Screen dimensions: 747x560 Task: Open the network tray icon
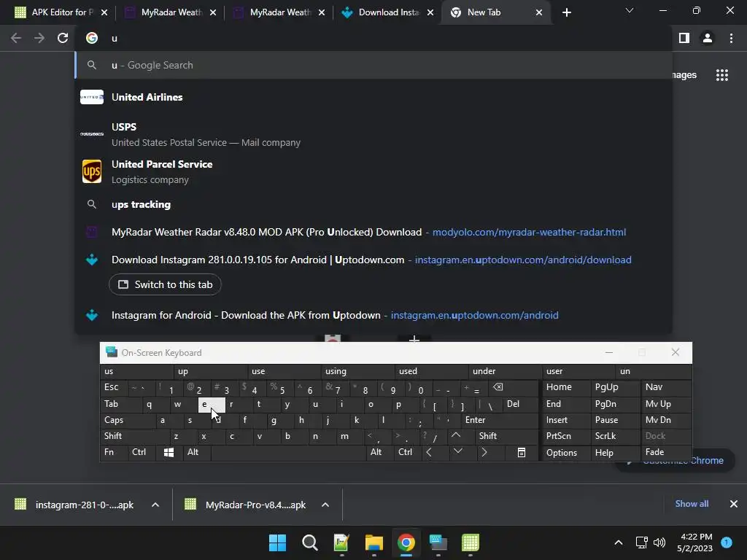tap(641, 542)
